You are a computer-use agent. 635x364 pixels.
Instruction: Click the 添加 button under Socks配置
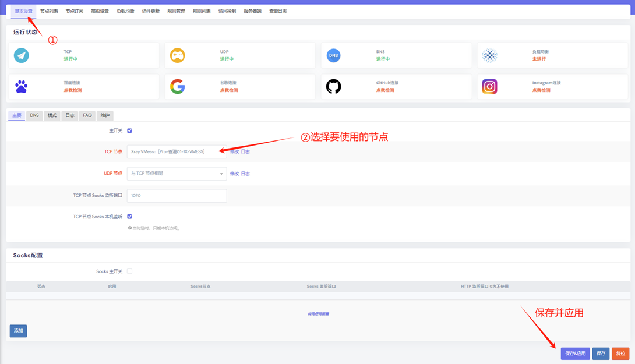click(x=18, y=331)
